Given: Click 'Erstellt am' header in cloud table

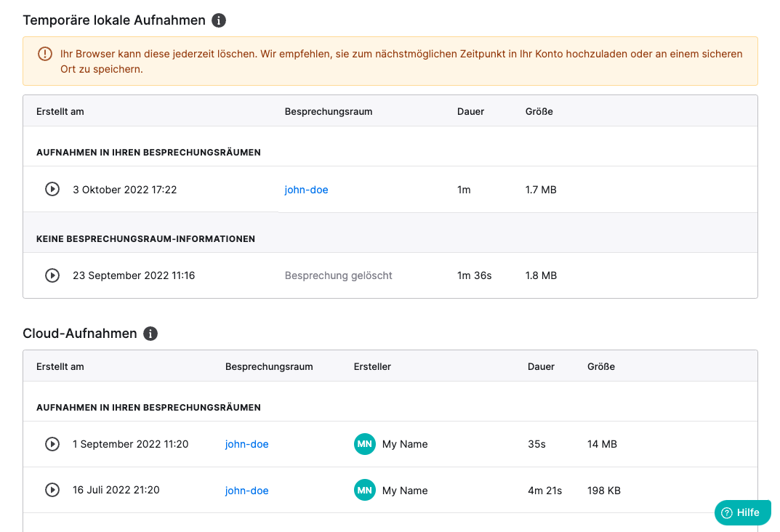Looking at the screenshot, I should (x=60, y=366).
